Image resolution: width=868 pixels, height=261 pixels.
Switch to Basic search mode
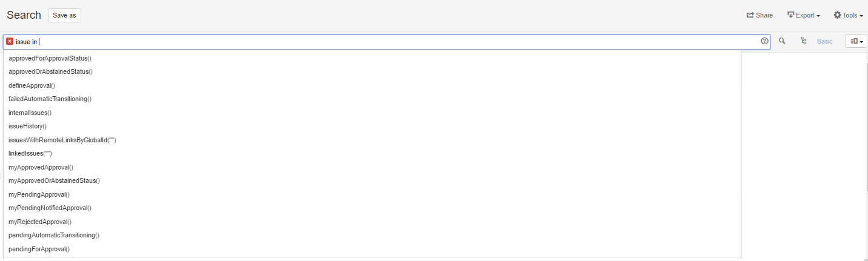(x=825, y=41)
